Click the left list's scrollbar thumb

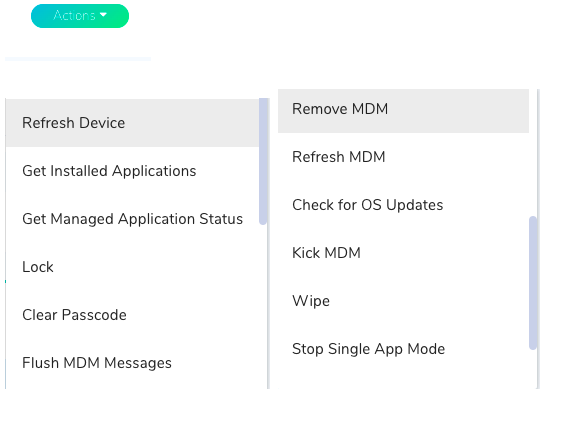click(263, 161)
